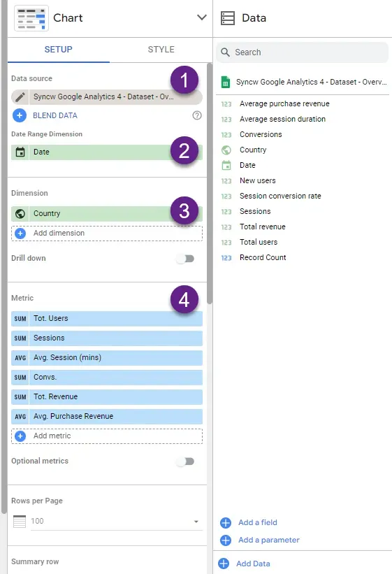392x574 pixels.
Task: Toggle the Drill down switch
Action: 186,259
